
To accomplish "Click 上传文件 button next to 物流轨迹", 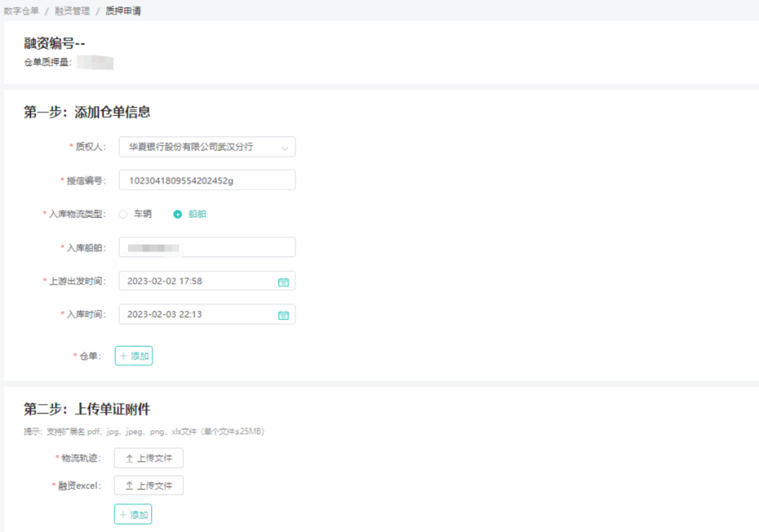I will point(148,458).
